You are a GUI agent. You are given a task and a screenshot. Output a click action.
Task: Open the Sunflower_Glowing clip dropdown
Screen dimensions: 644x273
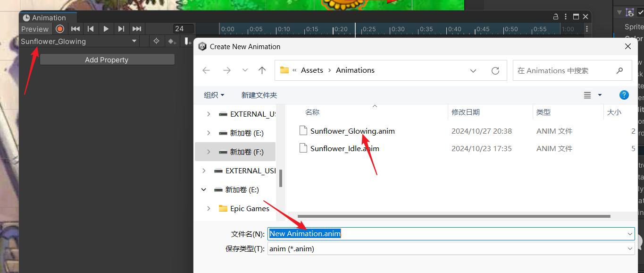[79, 41]
